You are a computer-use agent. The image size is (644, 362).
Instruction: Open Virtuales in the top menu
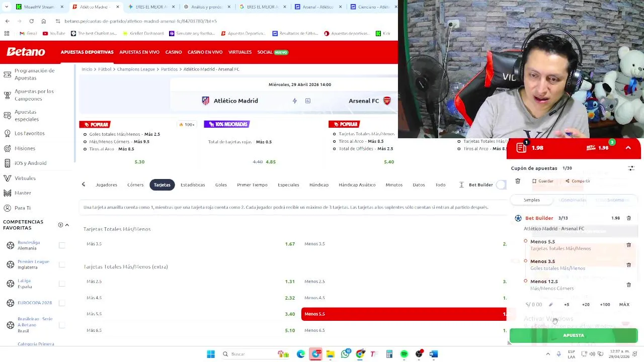point(240,52)
